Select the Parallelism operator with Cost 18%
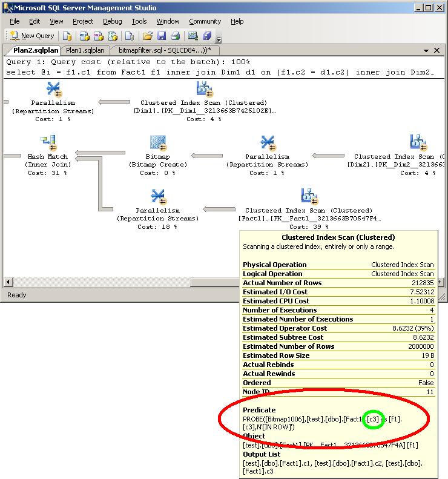The image size is (448, 479). pos(157,210)
